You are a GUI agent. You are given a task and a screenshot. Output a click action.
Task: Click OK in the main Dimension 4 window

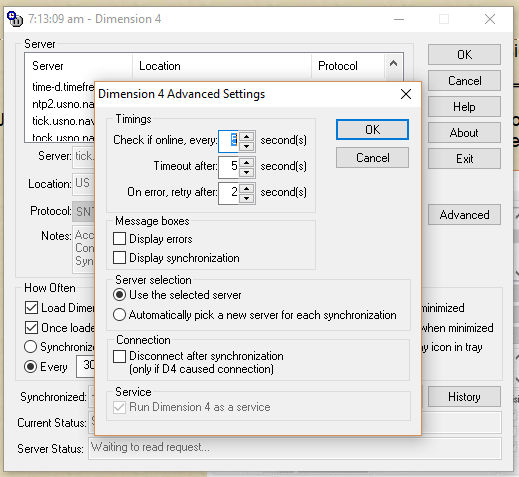coord(464,54)
